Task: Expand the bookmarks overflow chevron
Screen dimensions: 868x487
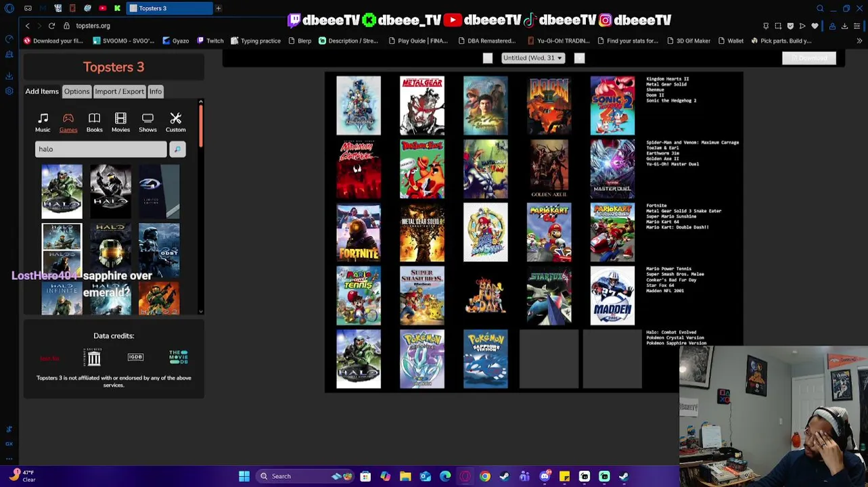Action: (859, 41)
